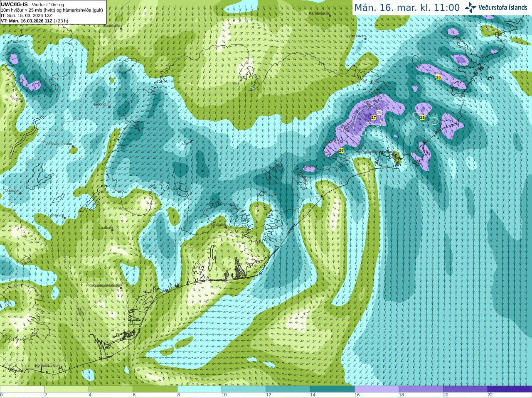This screenshot has width=532, height=398.
Task: Pick the 12–14 m/s teal legend swatch
Action: pos(288,389)
